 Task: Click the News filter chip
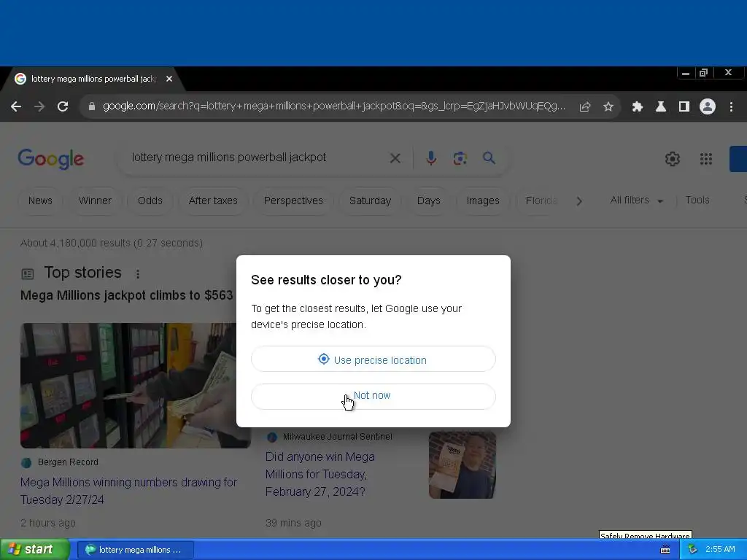point(40,201)
